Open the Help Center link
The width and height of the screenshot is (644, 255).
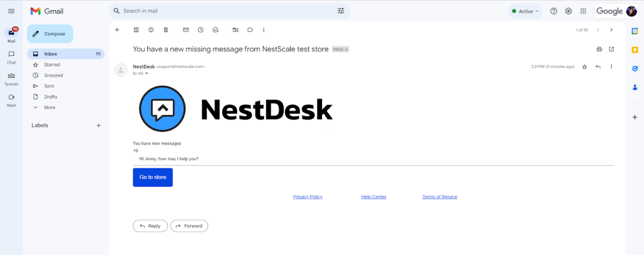374,197
